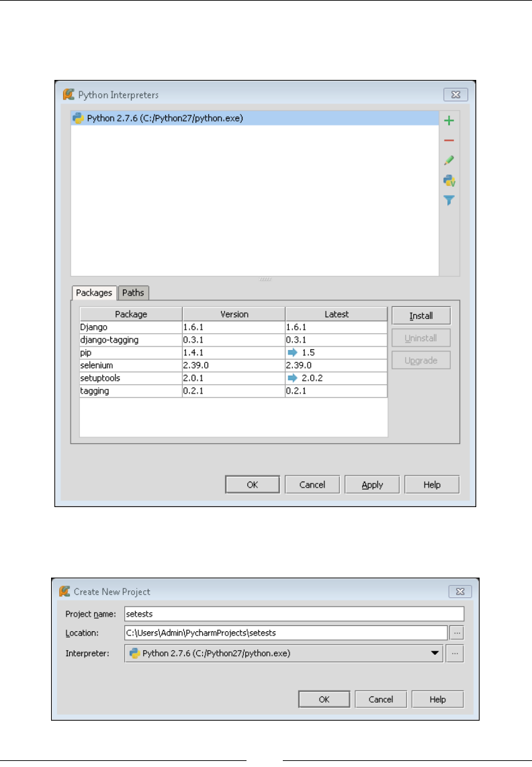Cancel the Create New Project dialog
Screen dimensions: 532x767
(x=381, y=699)
